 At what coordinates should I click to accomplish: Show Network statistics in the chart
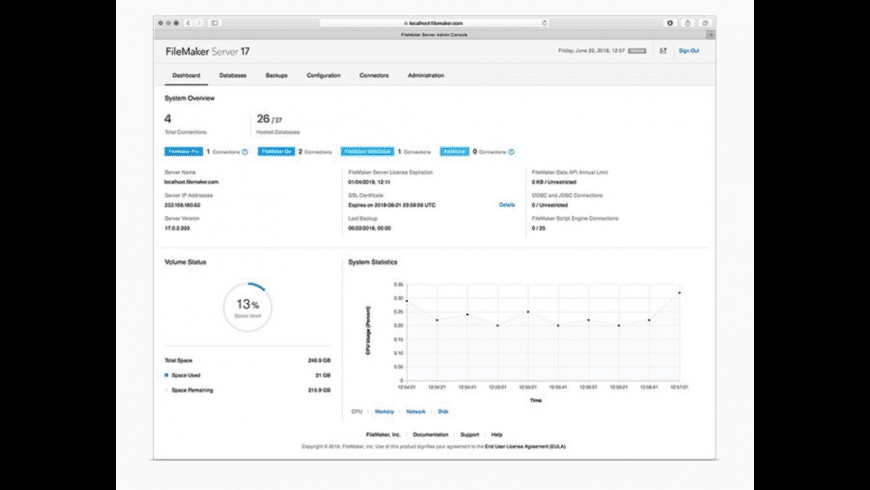coord(415,411)
